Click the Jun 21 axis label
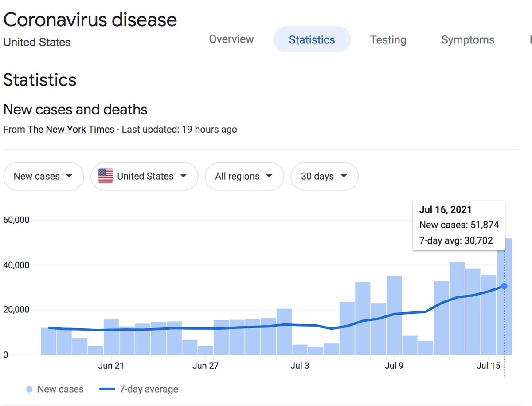Viewport: 532px width, 406px height. (111, 366)
